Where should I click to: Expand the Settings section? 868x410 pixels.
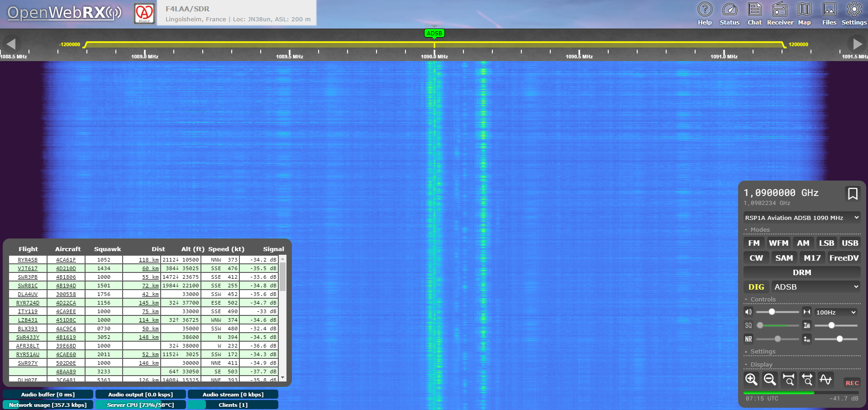(763, 352)
